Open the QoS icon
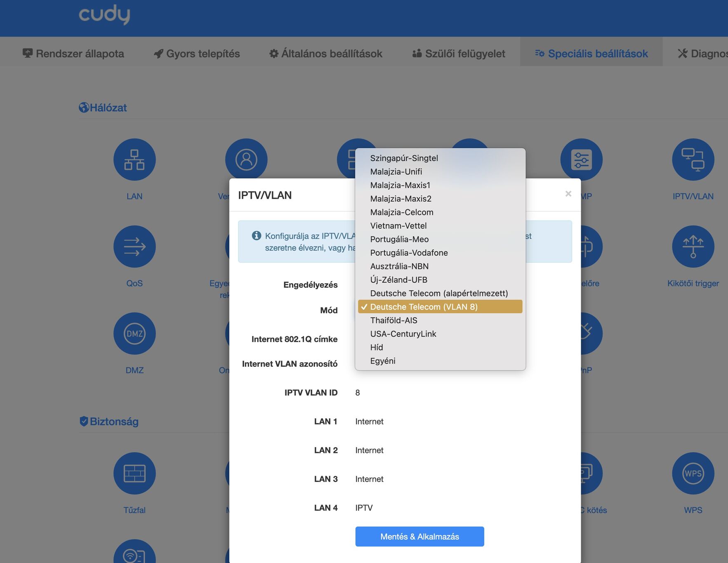 click(x=134, y=246)
